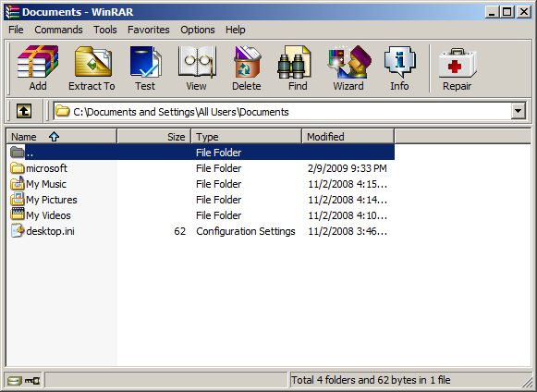Click the Extract To toolbar icon
The height and width of the screenshot is (392, 537).
(x=92, y=62)
